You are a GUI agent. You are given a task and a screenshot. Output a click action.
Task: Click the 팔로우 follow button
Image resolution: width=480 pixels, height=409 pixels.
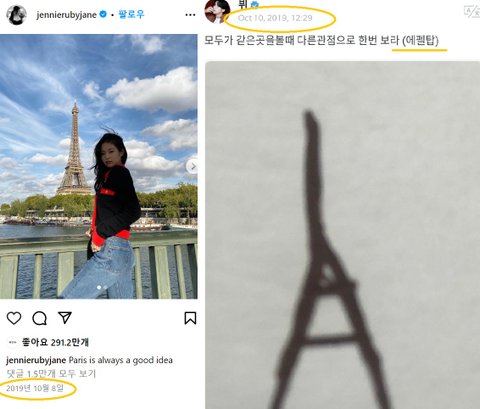click(131, 14)
